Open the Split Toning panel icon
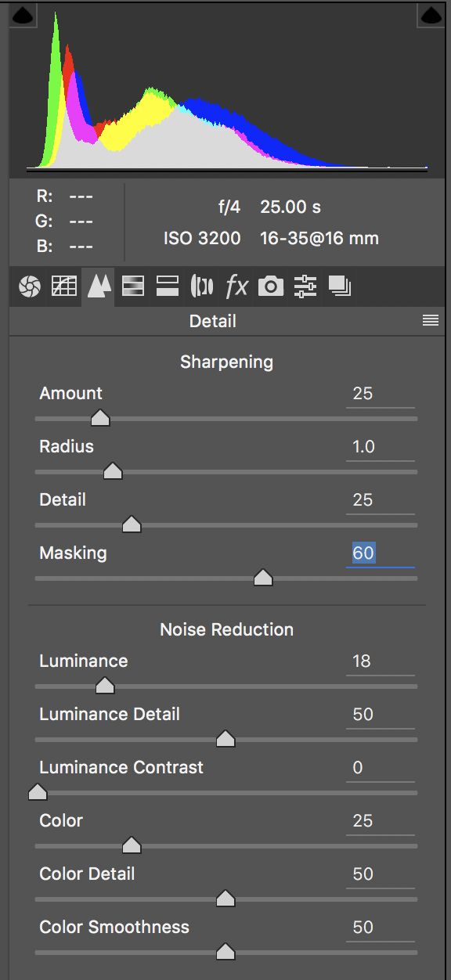451x980 pixels. [x=168, y=287]
